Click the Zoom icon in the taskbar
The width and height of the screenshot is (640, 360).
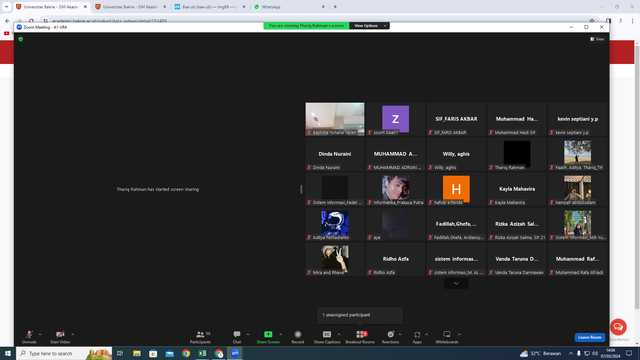coord(235,353)
